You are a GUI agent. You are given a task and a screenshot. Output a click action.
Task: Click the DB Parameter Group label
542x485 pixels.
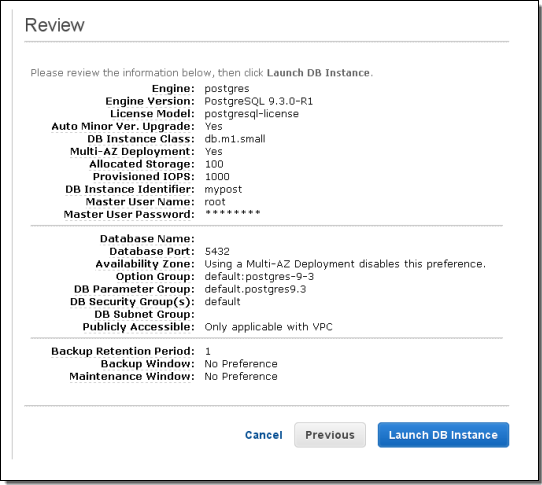click(x=134, y=289)
